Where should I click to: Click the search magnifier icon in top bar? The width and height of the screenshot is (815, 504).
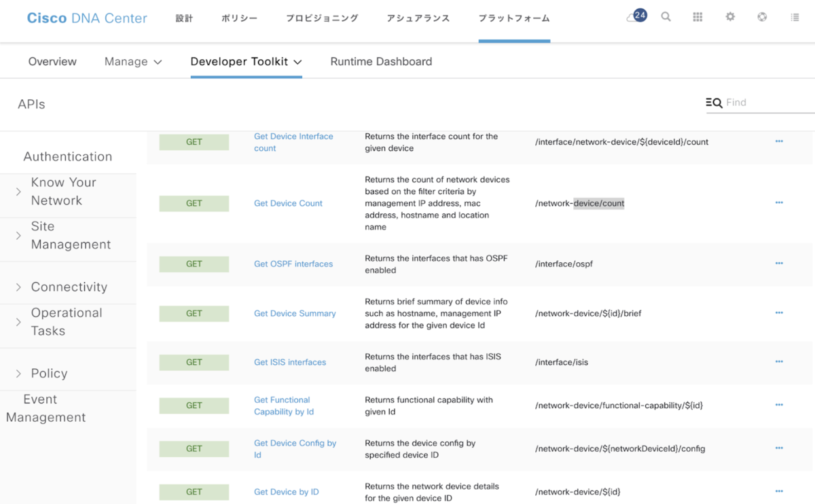tap(666, 17)
